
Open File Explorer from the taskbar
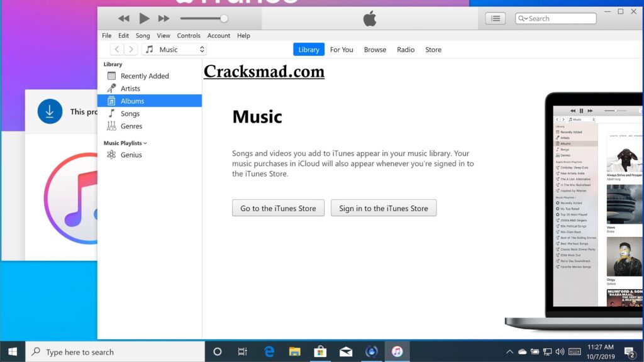[x=294, y=352]
